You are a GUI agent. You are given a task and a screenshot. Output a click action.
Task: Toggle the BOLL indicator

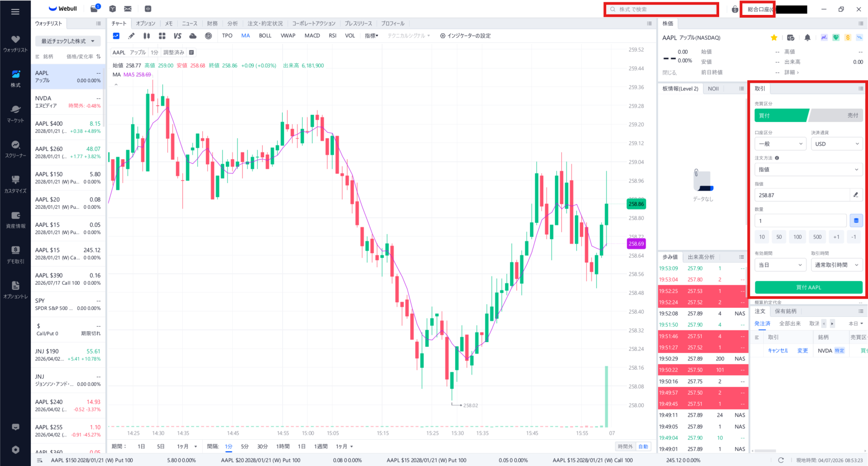[265, 36]
